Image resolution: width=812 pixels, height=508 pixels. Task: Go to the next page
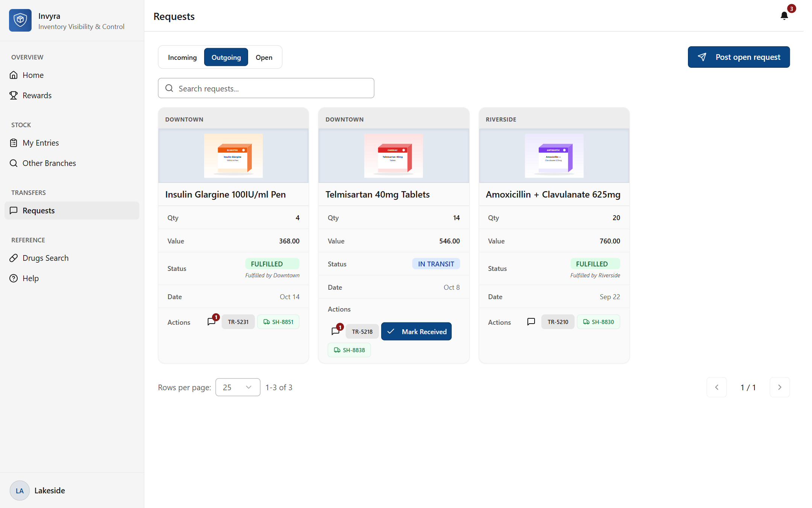point(780,387)
